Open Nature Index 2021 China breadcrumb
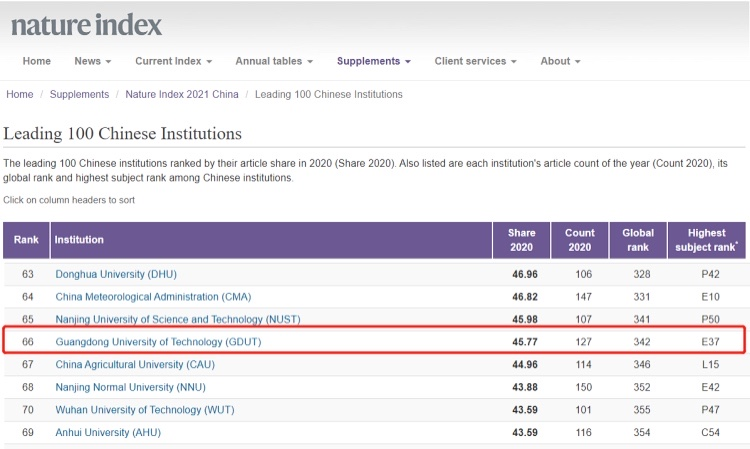Image resolution: width=750 pixels, height=449 pixels. pos(182,95)
